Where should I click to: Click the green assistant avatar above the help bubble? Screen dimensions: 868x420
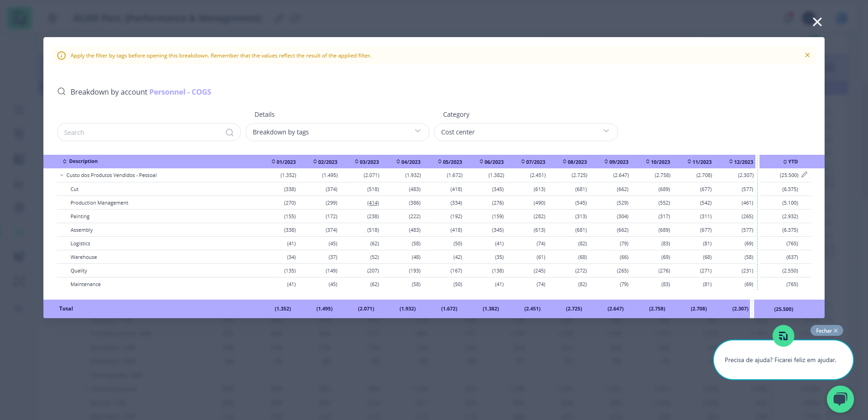783,336
